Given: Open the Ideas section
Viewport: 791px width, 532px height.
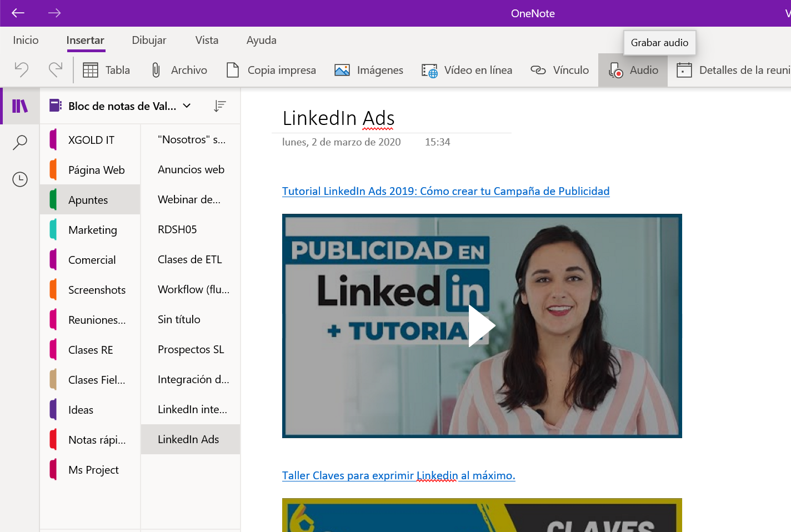Looking at the screenshot, I should click(x=90, y=410).
